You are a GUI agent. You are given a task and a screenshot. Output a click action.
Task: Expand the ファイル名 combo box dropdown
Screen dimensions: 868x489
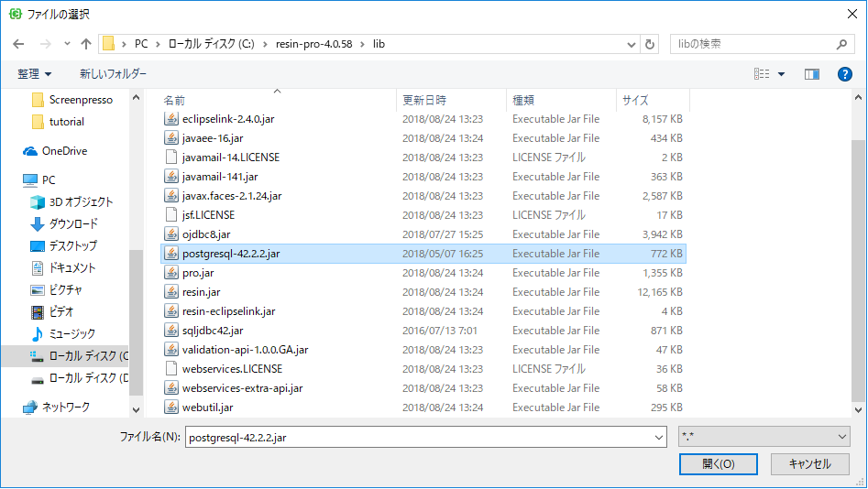pyautogui.click(x=659, y=437)
